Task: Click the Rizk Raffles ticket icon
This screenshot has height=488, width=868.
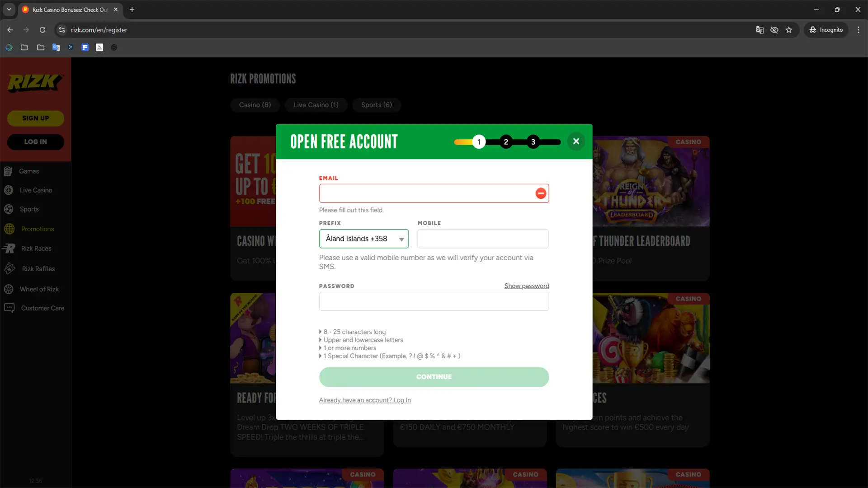Action: 9,268
